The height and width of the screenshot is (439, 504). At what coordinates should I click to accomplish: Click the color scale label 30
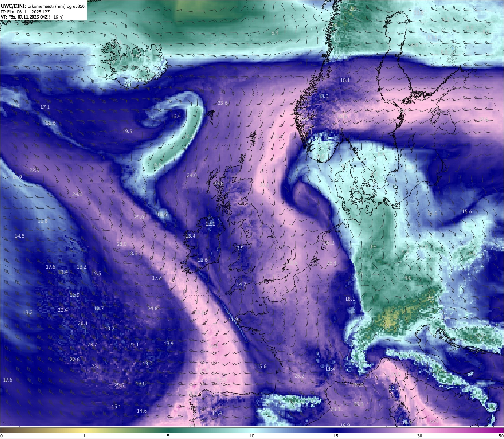[x=420, y=436]
